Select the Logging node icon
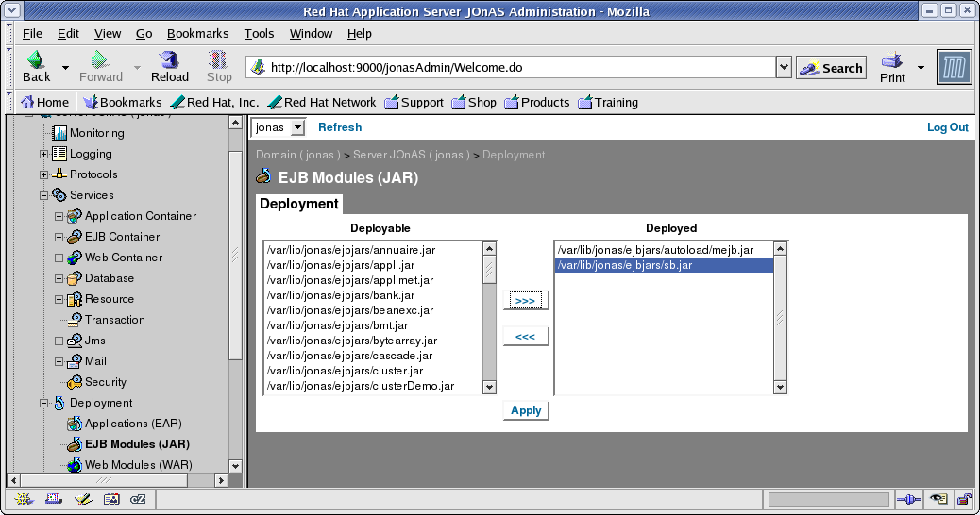This screenshot has height=515, width=980. [59, 154]
